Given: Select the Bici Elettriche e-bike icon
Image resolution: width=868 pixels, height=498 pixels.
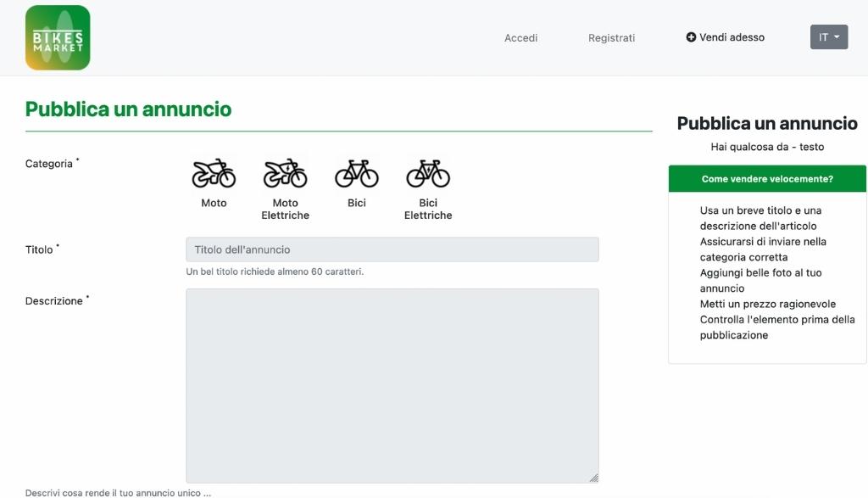Looking at the screenshot, I should [x=428, y=173].
